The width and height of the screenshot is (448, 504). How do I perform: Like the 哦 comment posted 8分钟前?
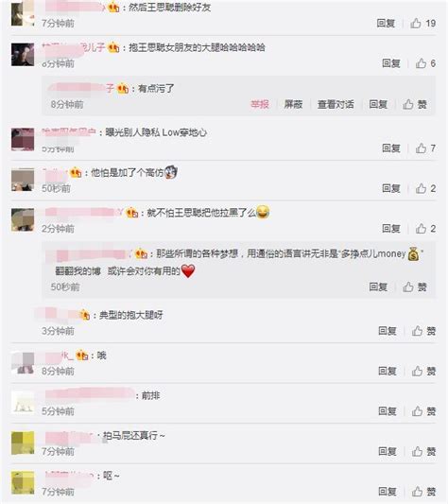[x=423, y=371]
